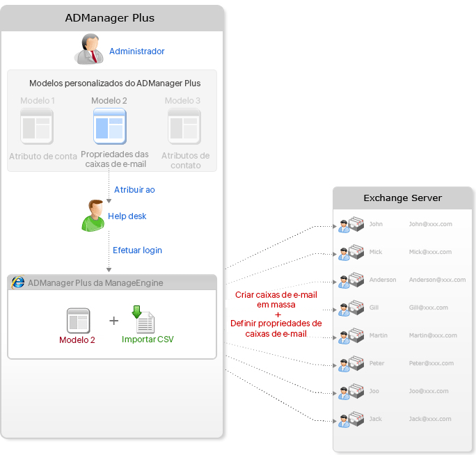Click the Internet Explorer browser icon
Screen dimensions: 476x455
(x=18, y=282)
